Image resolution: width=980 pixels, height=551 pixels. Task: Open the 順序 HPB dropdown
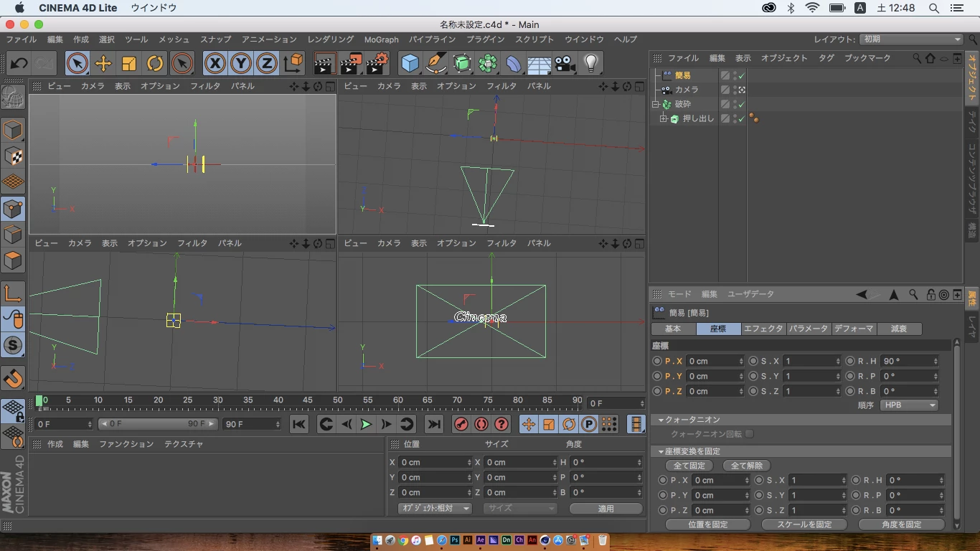[909, 405]
